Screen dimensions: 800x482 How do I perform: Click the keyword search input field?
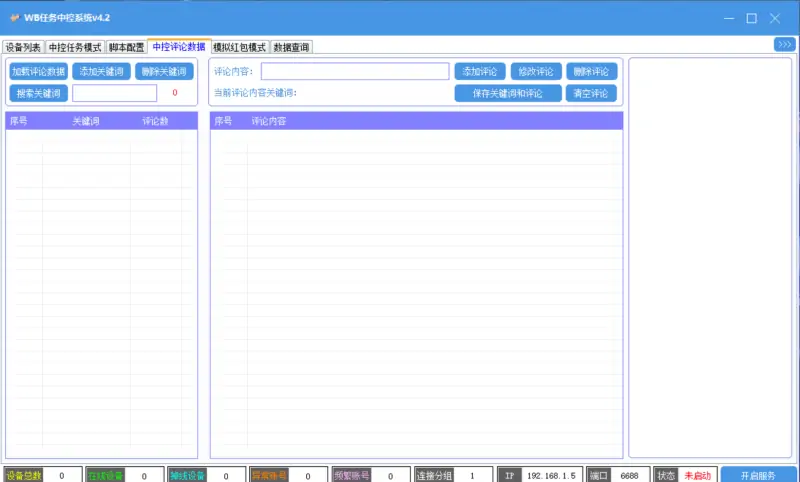click(x=114, y=93)
